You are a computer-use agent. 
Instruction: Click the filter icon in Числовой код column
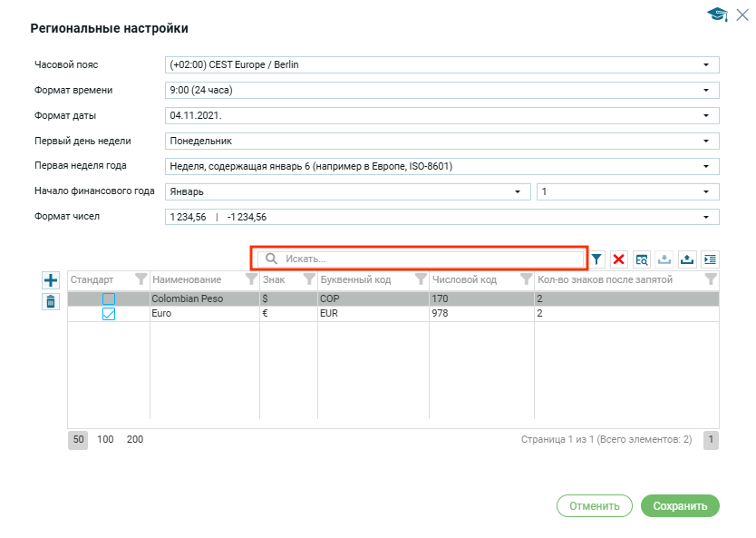tap(526, 279)
